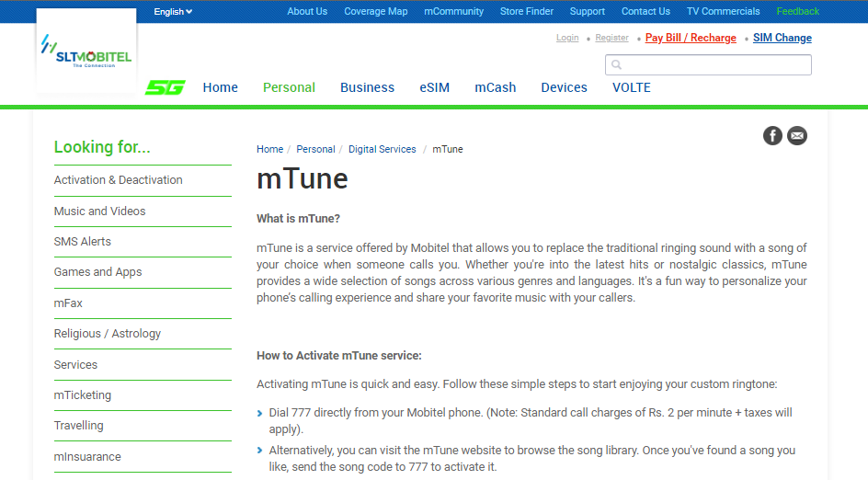Click the Register link
Image resolution: width=868 pixels, height=480 pixels.
point(611,38)
